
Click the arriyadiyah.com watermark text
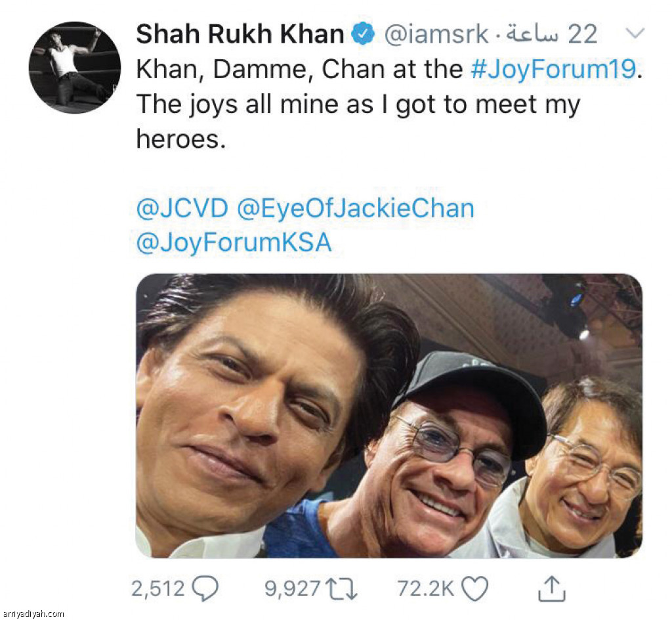tap(33, 614)
